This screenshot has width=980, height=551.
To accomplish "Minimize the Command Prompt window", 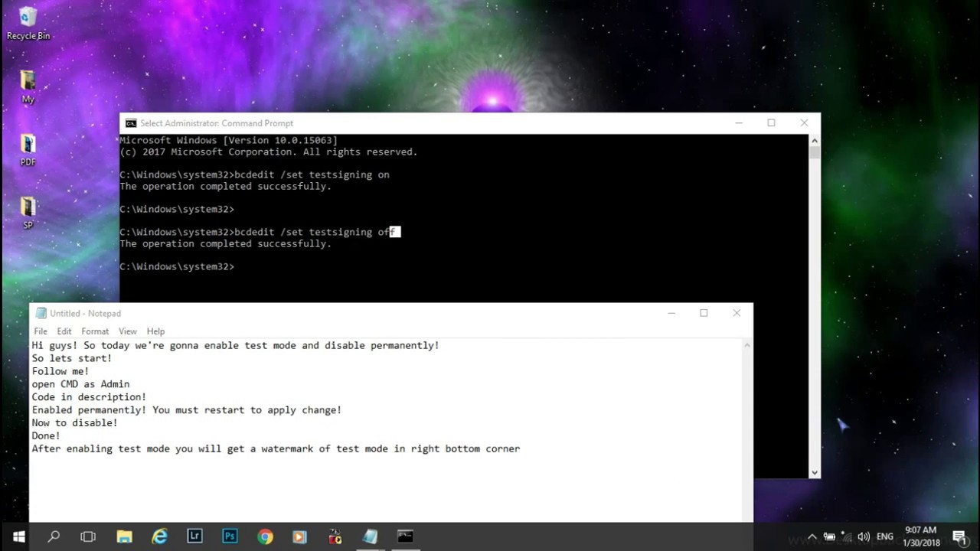I will click(739, 122).
